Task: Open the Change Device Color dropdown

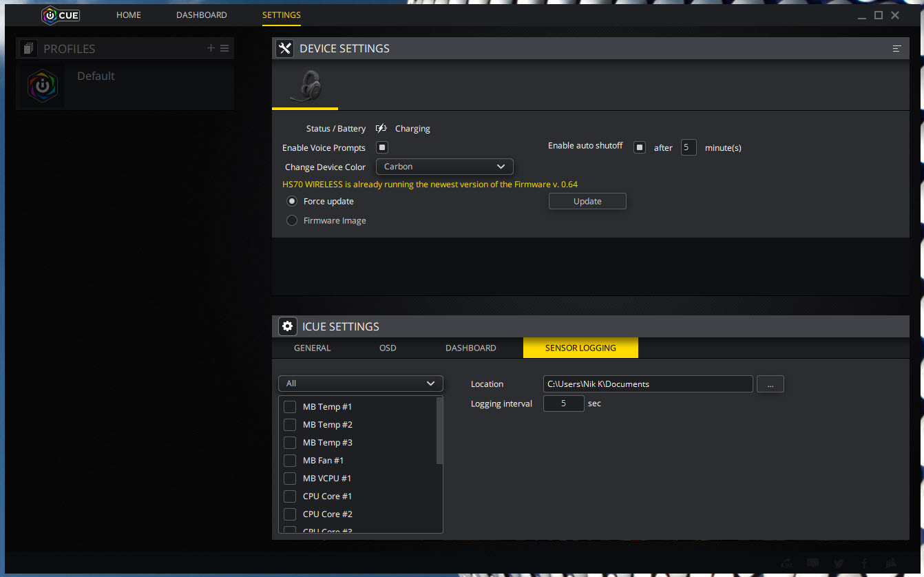Action: 445,167
